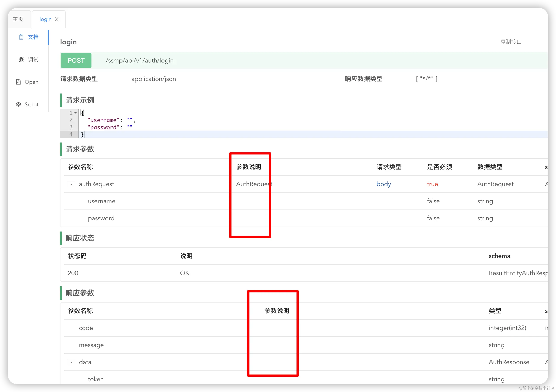The width and height of the screenshot is (556, 392).
Task: Click the green POST method badge
Action: 76,60
